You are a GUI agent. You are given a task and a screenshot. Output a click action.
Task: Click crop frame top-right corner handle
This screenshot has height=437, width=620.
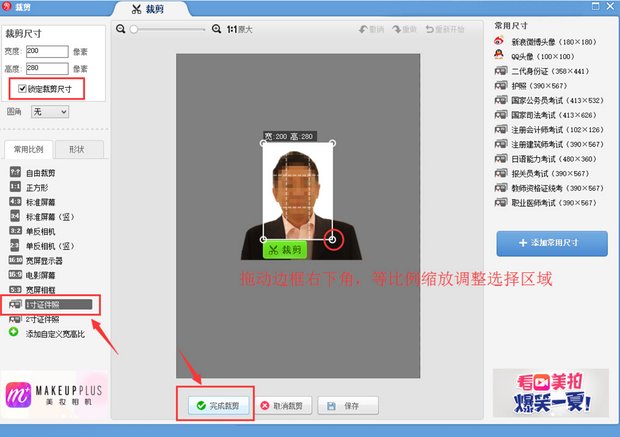pyautogui.click(x=333, y=143)
